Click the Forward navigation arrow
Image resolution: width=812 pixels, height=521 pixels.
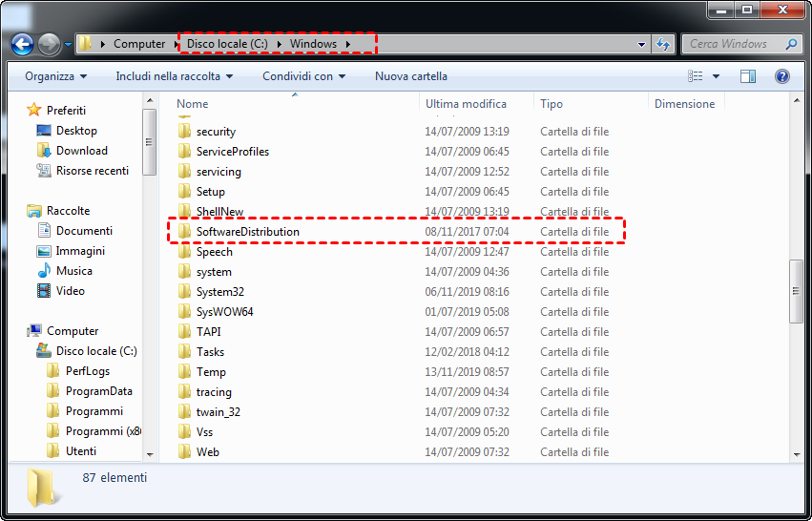tap(50, 45)
